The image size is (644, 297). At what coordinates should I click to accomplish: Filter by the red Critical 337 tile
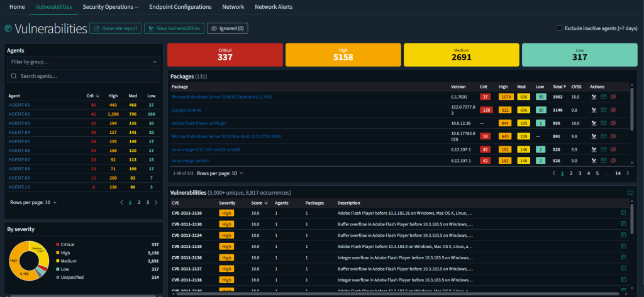point(225,55)
